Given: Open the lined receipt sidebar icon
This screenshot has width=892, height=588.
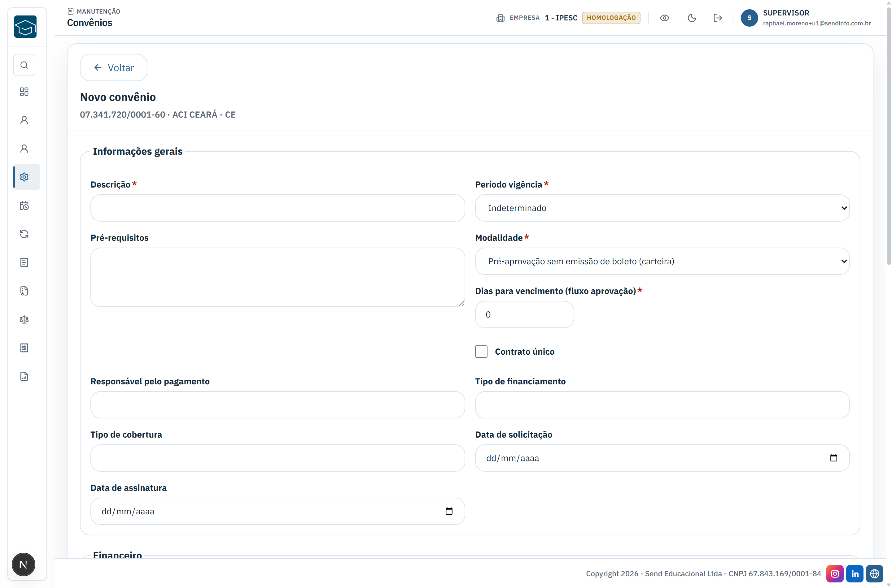Looking at the screenshot, I should (x=24, y=262).
